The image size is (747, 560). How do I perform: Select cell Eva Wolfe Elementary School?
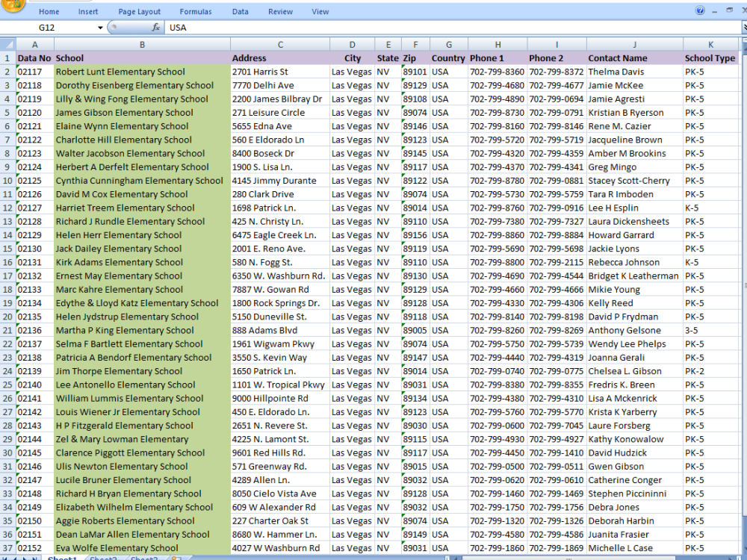142,548
